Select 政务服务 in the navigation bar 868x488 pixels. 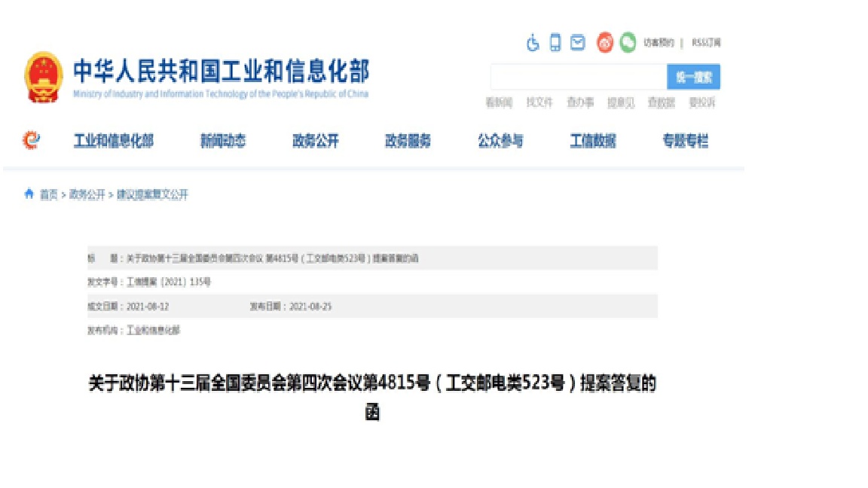[x=408, y=141]
